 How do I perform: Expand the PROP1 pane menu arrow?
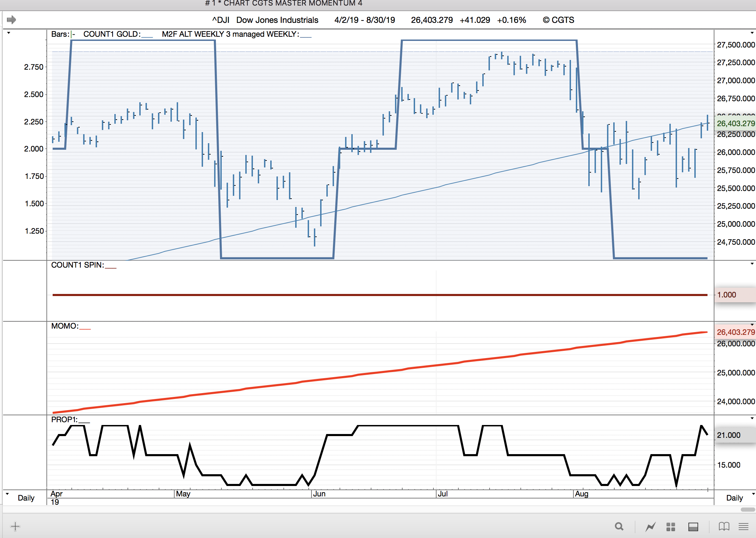tap(752, 418)
